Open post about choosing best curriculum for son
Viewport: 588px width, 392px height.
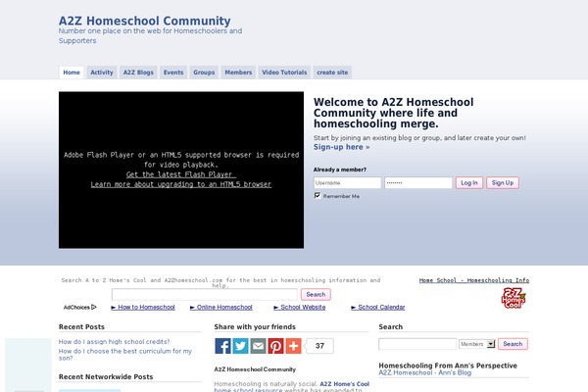125,355
